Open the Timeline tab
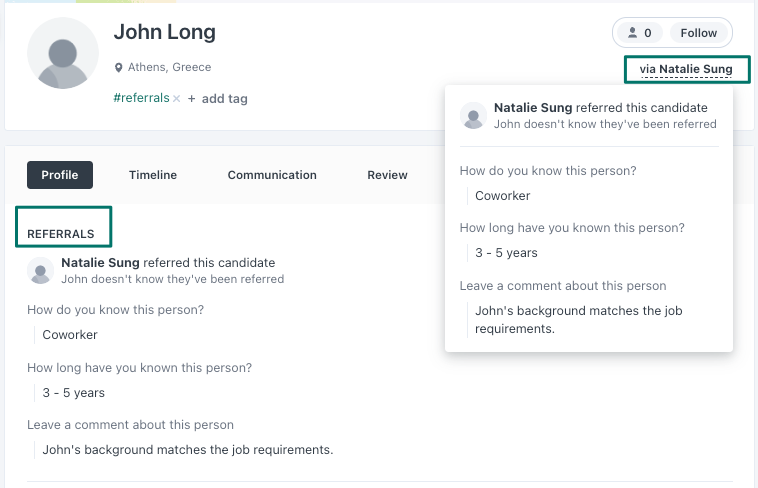 tap(153, 175)
